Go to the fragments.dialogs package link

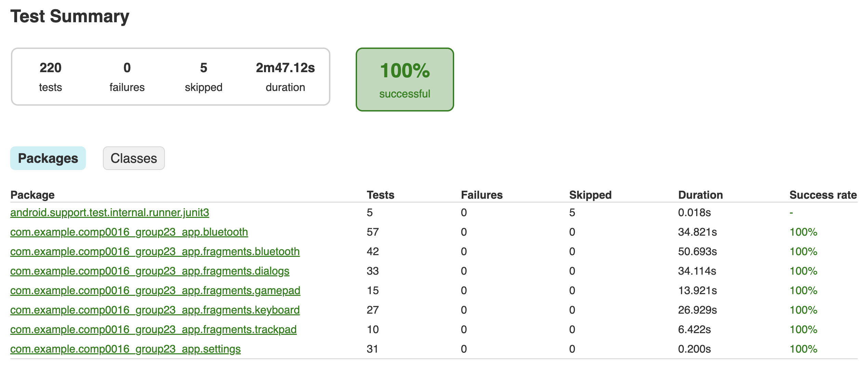pyautogui.click(x=150, y=271)
